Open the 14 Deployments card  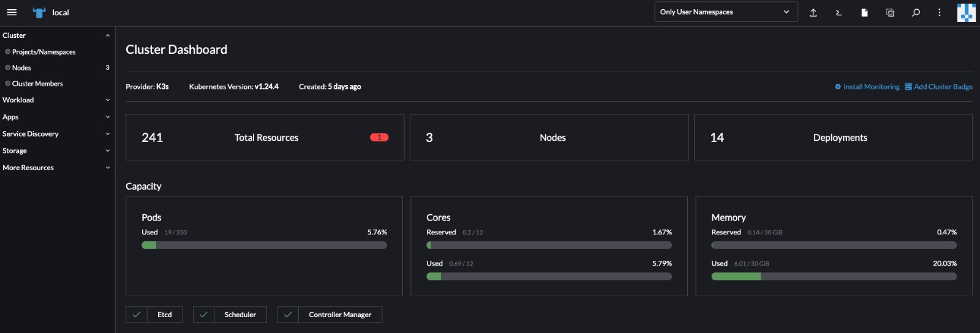point(833,138)
